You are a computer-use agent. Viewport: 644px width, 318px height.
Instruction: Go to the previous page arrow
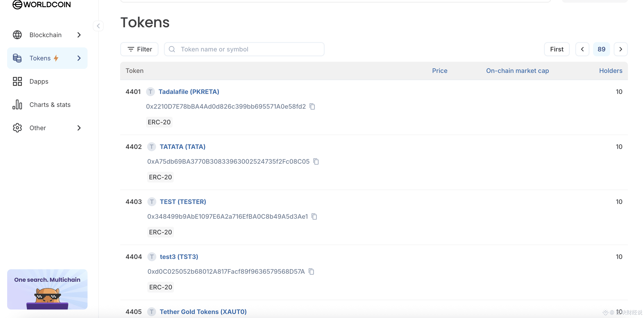point(582,49)
